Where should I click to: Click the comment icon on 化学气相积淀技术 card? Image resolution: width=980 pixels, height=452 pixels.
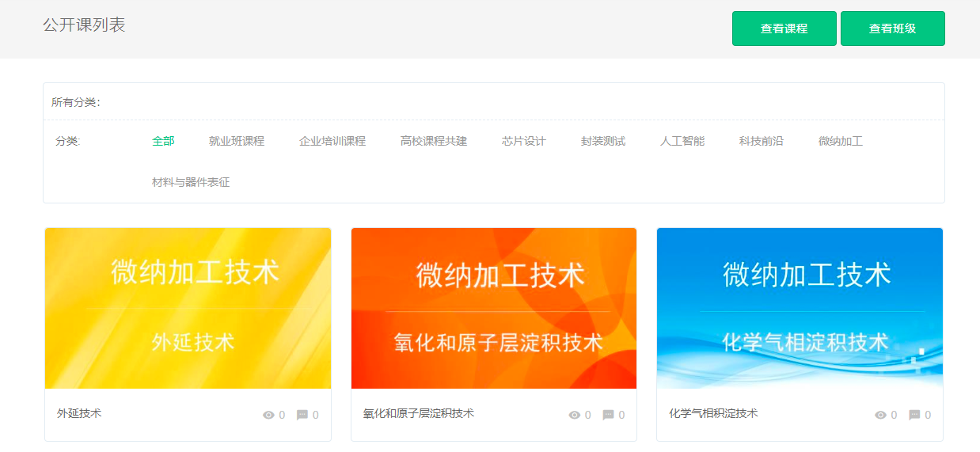pyautogui.click(x=914, y=415)
